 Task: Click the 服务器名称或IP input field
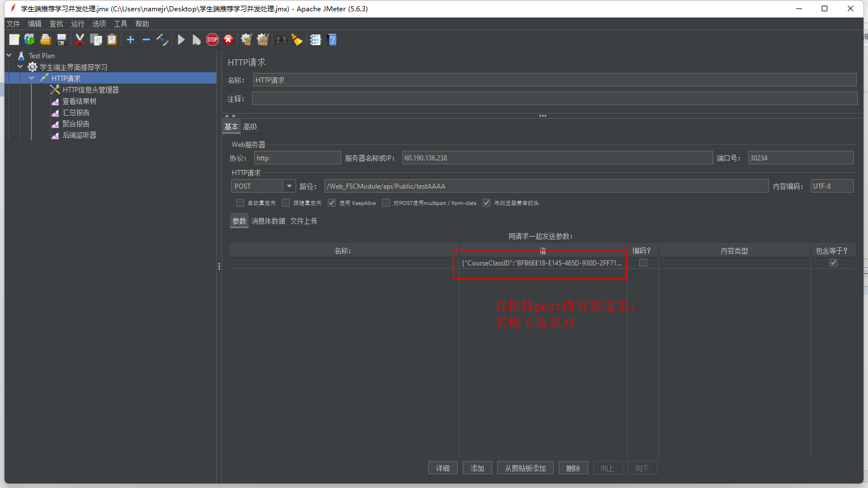point(557,158)
